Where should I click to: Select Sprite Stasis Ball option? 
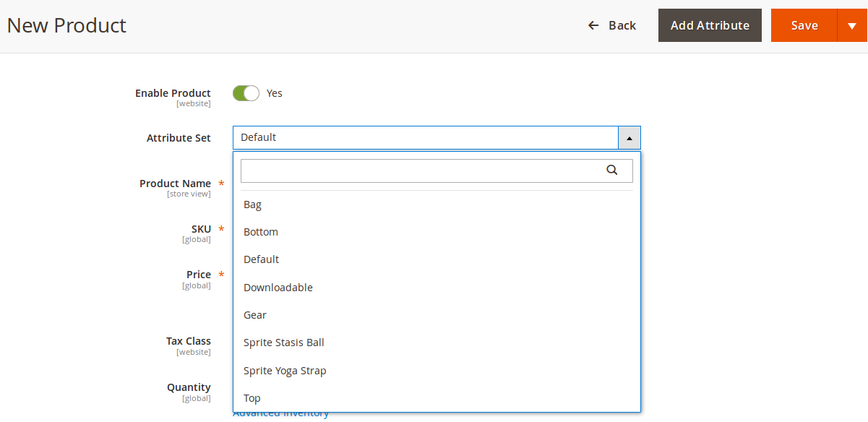click(x=437, y=343)
